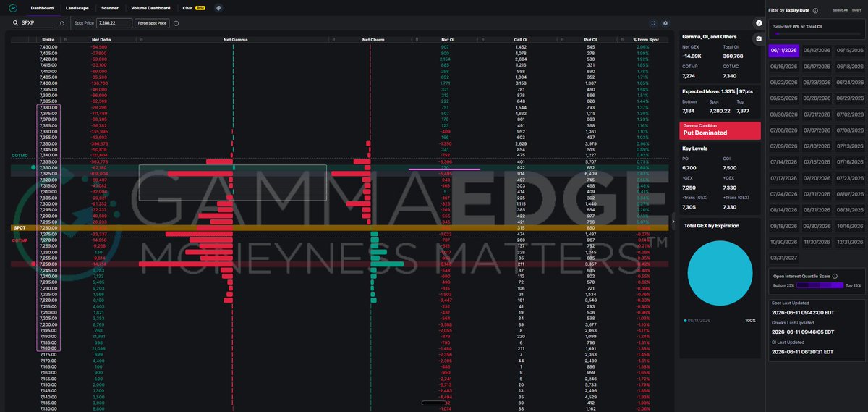
Task: Select the 06/12/2026 expiry date
Action: pyautogui.click(x=815, y=50)
